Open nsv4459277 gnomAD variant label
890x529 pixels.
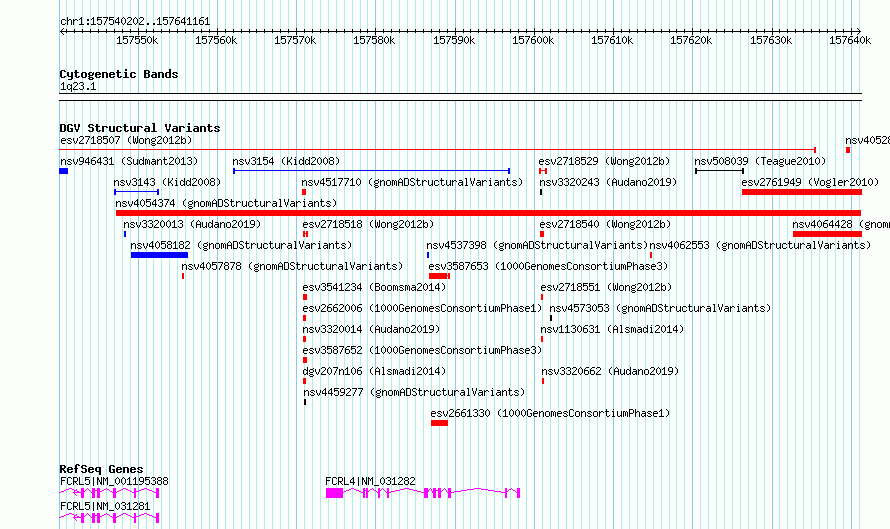coord(414,392)
